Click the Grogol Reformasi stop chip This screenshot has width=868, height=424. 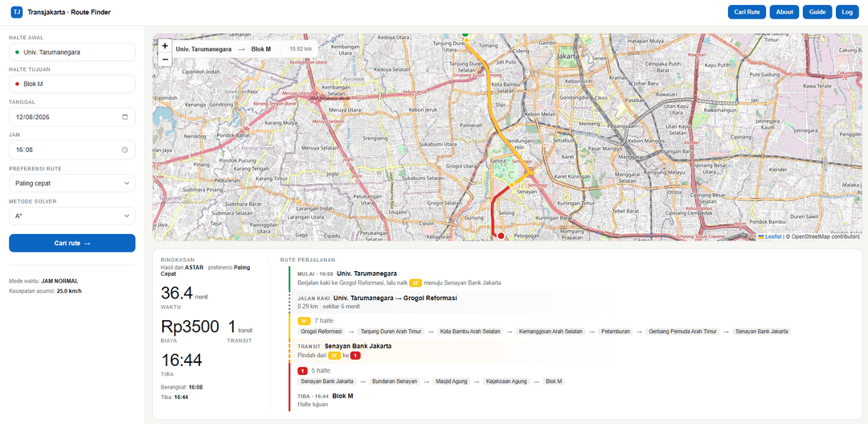coord(321,331)
